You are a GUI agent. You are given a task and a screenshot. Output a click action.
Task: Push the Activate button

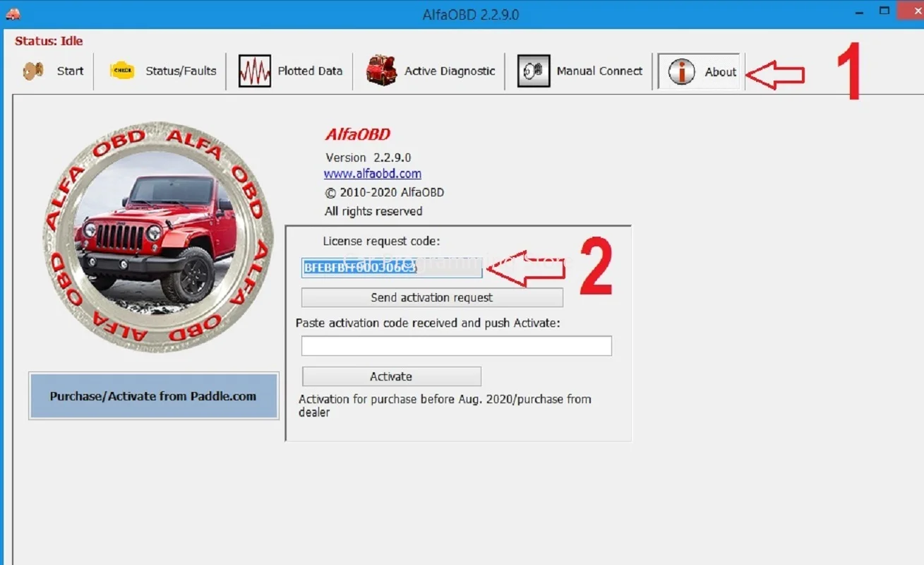[390, 376]
